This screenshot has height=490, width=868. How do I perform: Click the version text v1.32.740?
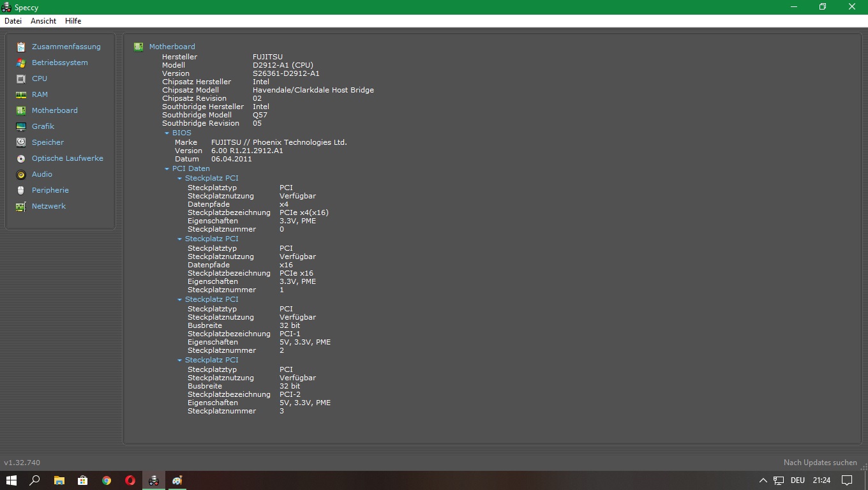22,463
